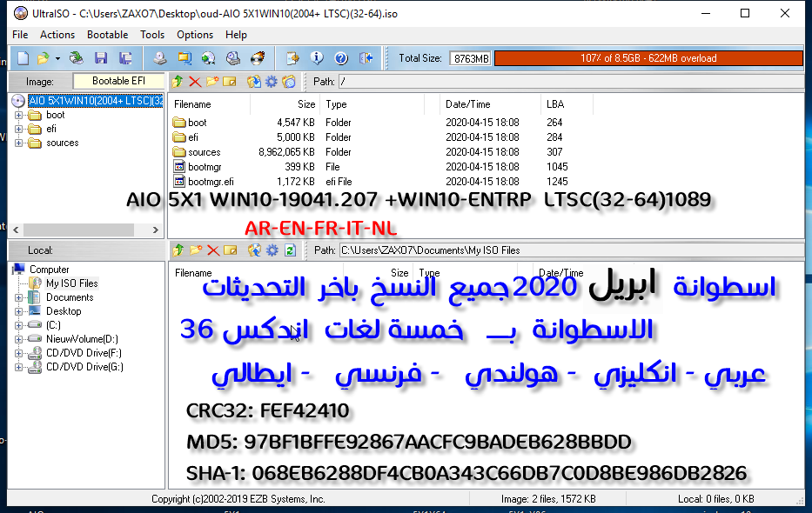
Task: Expand the sources folder in image tree
Action: click(18, 143)
